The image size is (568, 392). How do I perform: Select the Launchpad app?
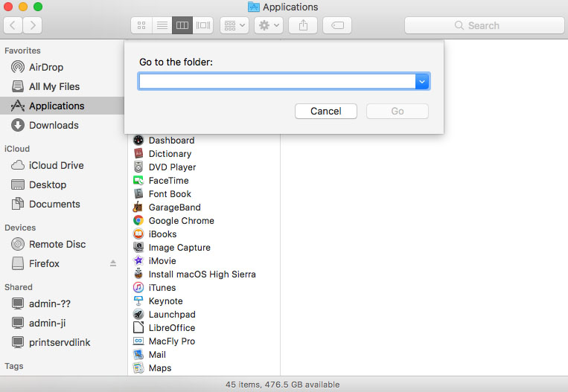click(x=172, y=315)
